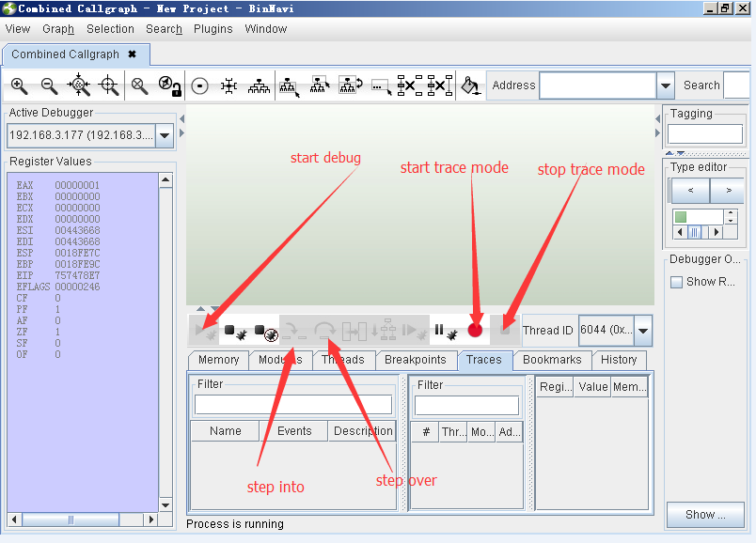The image size is (756, 543).
Task: Click the detach debugger stop-bug icon
Action: (235, 332)
